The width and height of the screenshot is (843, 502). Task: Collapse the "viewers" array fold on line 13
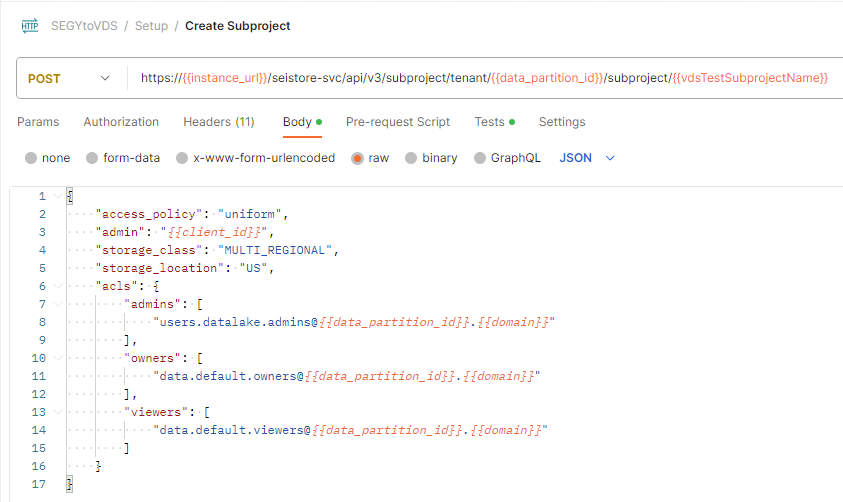point(58,412)
